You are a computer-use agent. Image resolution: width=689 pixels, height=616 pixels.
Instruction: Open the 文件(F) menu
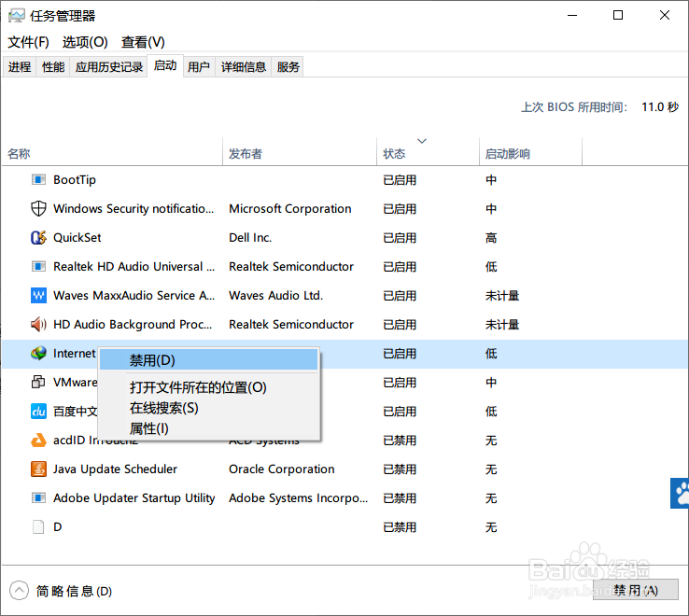coord(29,42)
